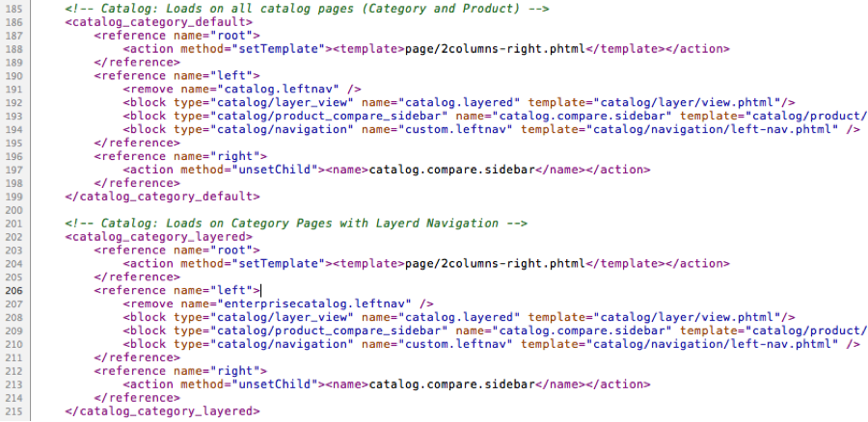Click method="setTemplate" on line 188
The image size is (868, 422).
tap(253, 49)
